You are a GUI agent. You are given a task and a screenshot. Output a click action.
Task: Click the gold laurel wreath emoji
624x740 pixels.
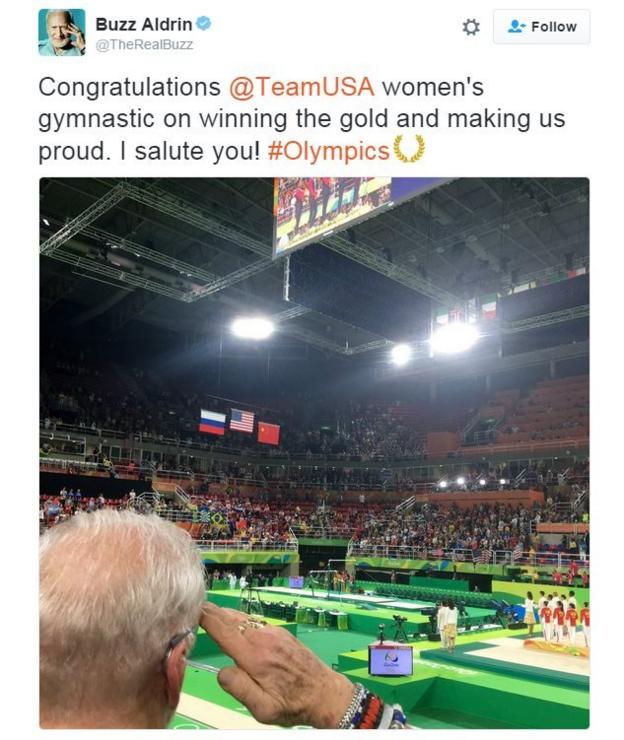tap(408, 149)
